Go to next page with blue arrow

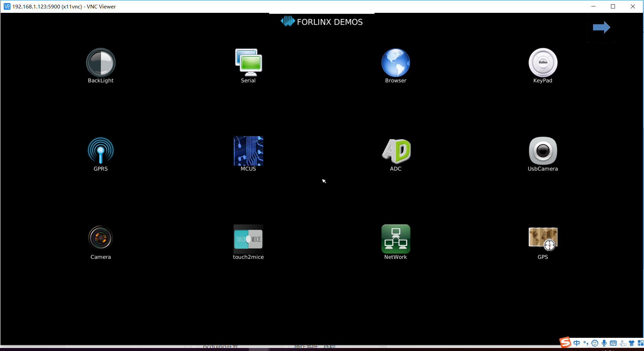coord(601,27)
